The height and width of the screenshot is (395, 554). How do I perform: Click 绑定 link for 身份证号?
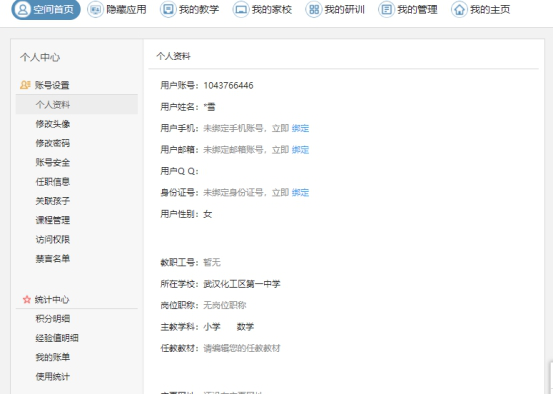click(x=300, y=193)
